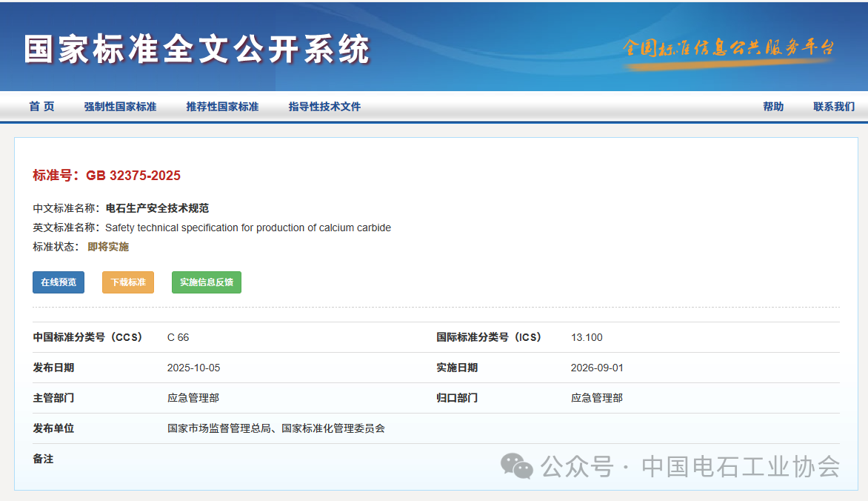The height and width of the screenshot is (501, 868).
Task: Click the 国家标准全文公开系统 site title
Action: [197, 50]
